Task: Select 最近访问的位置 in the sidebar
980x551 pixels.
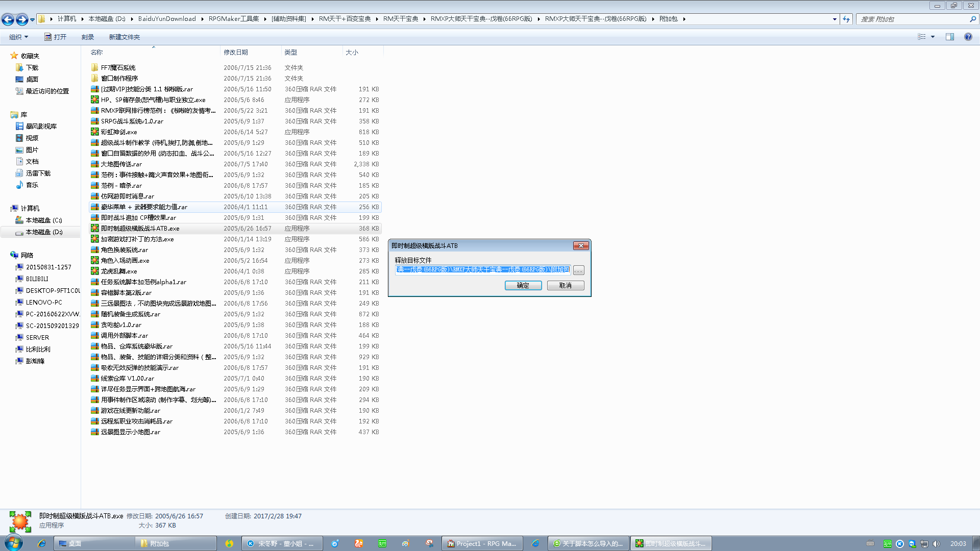Action: (47, 91)
